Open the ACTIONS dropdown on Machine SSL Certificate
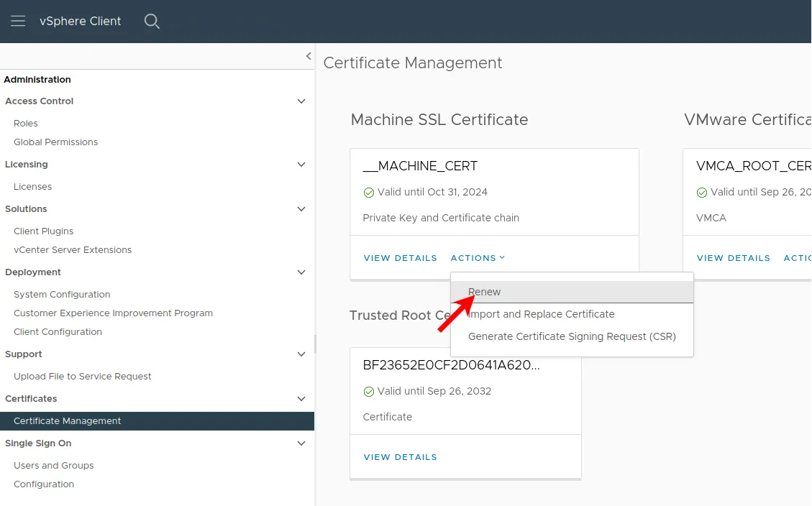 477,258
